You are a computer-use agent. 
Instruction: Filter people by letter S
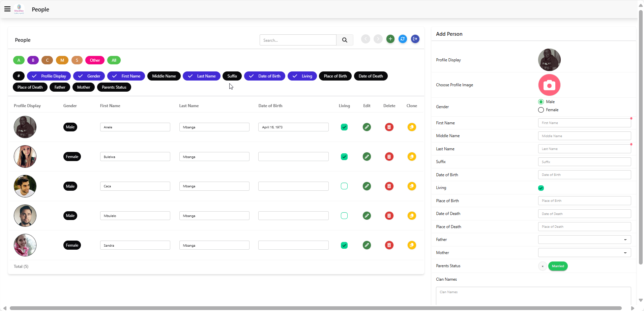(77, 60)
